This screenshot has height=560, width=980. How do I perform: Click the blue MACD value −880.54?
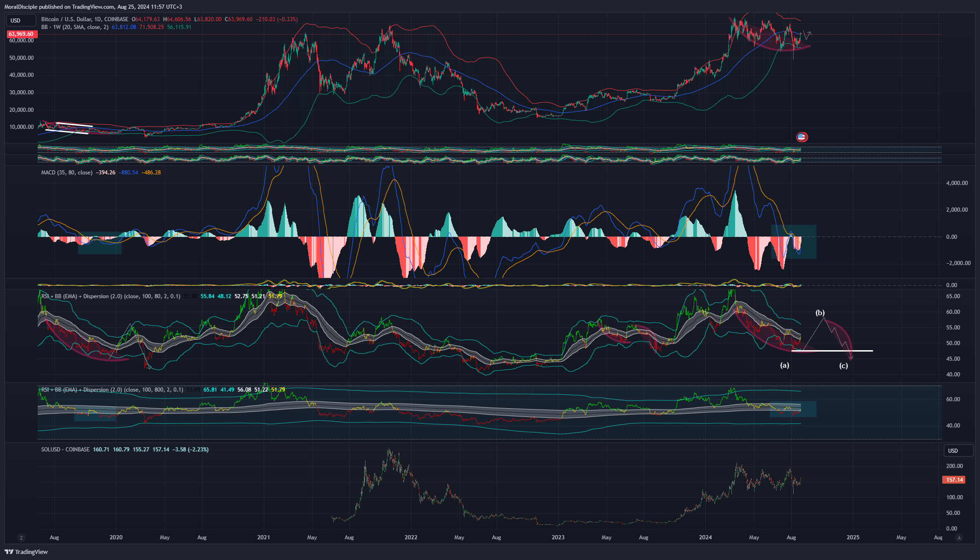tap(128, 173)
